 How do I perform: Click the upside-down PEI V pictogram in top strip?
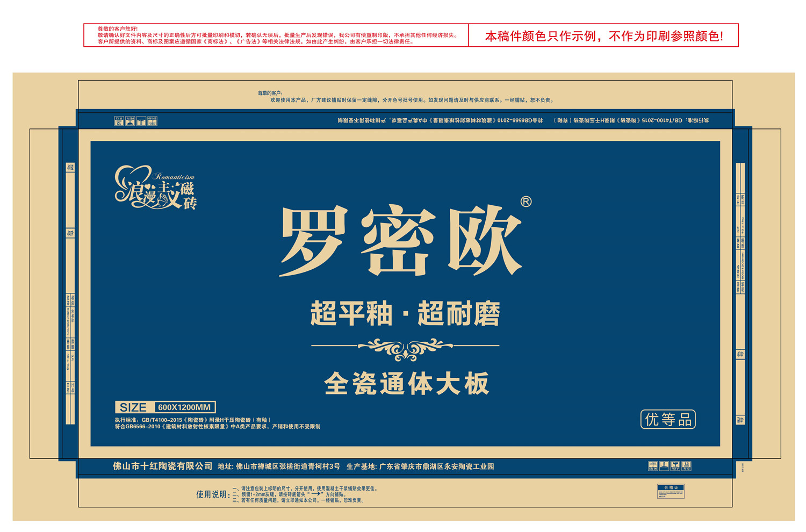(x=130, y=121)
